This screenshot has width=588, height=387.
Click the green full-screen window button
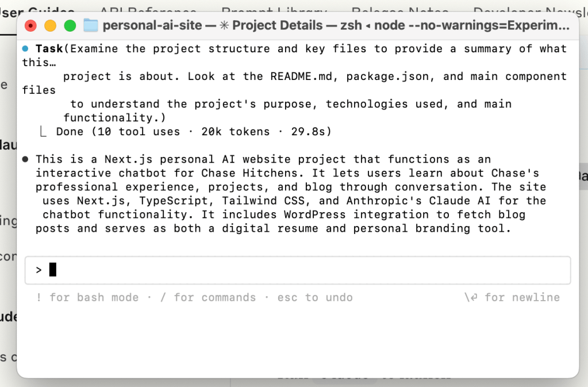tap(70, 25)
